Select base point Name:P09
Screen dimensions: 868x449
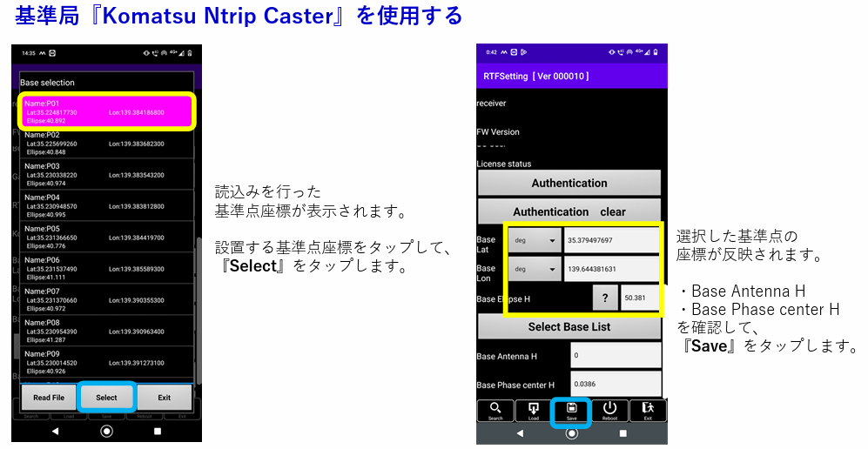(x=107, y=363)
